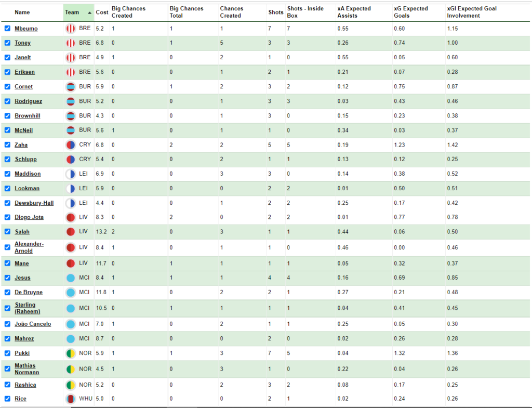Sort by xG Expected Goals column
Screen dimensions: 532x408
pos(410,12)
